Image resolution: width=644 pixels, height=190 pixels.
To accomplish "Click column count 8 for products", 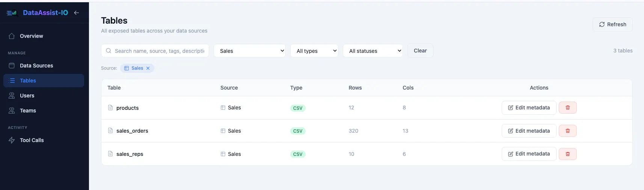I will [x=404, y=108].
